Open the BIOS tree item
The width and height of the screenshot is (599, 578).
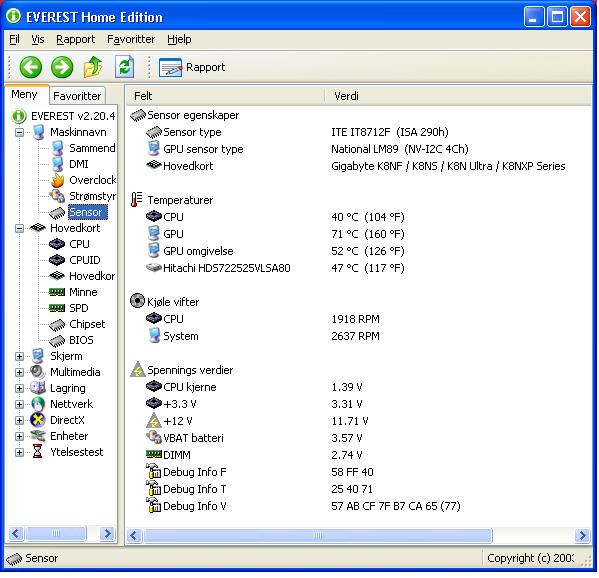(81, 340)
